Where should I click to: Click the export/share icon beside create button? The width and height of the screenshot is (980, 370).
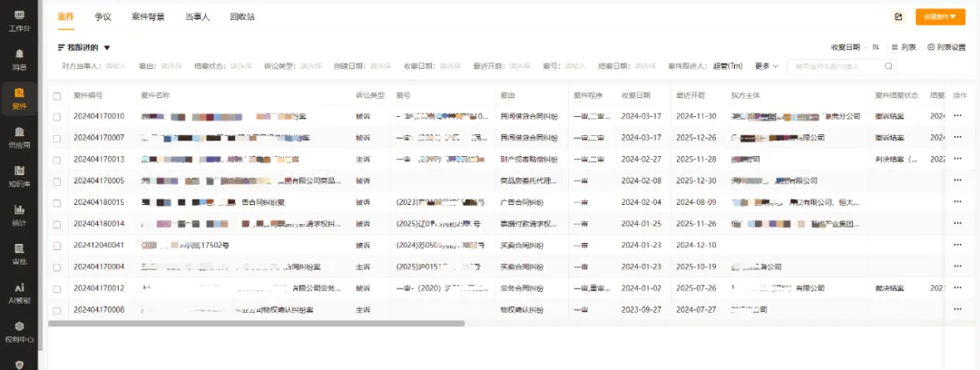point(898,17)
